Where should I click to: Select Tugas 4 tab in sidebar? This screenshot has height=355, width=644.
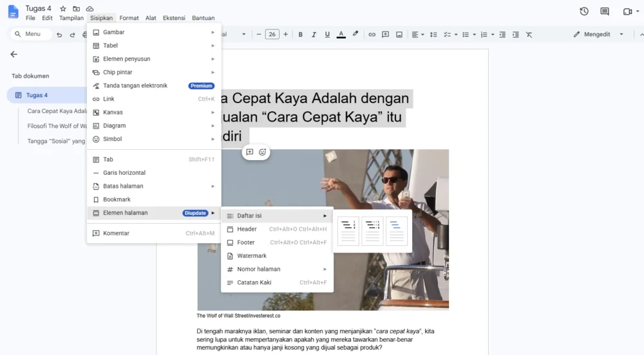pos(47,95)
